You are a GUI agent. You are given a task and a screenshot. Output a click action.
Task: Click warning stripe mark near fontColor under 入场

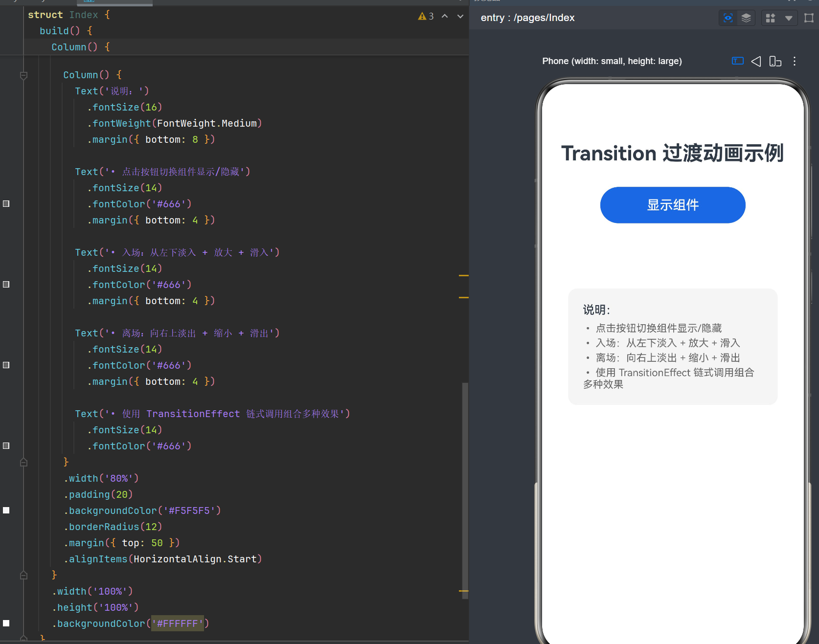pyautogui.click(x=463, y=297)
